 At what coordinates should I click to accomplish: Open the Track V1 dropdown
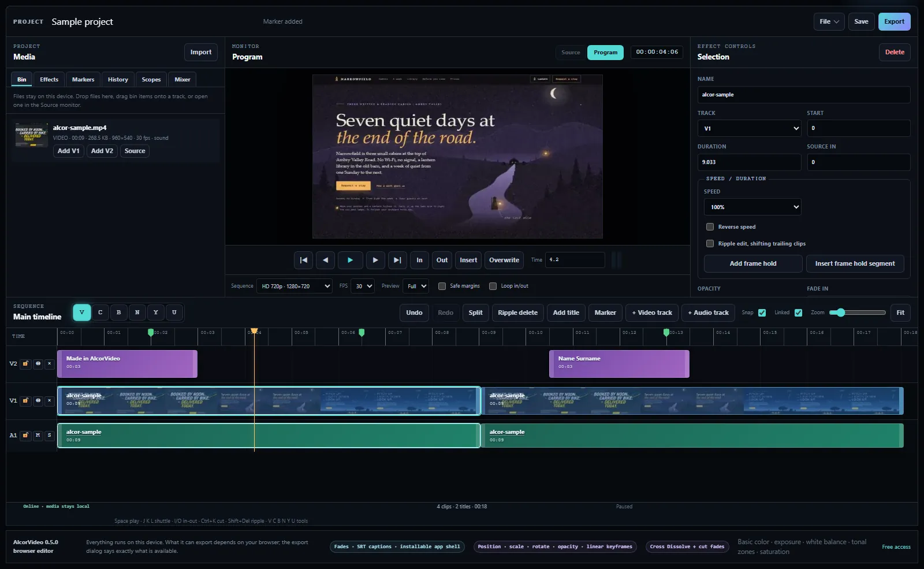750,128
